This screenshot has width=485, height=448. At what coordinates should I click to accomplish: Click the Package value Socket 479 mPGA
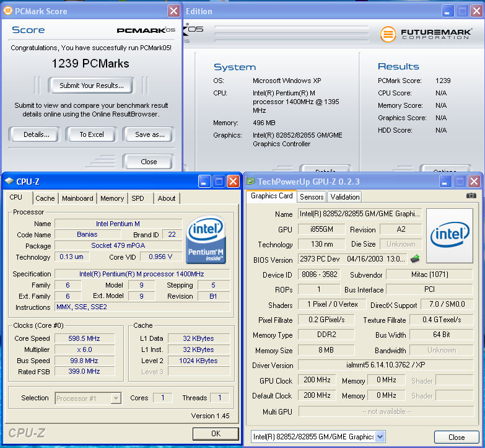click(x=118, y=245)
